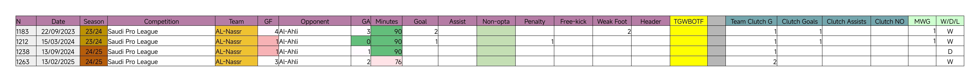Select the Date column header
Screen dimensions: 980x82
[x=58, y=21]
